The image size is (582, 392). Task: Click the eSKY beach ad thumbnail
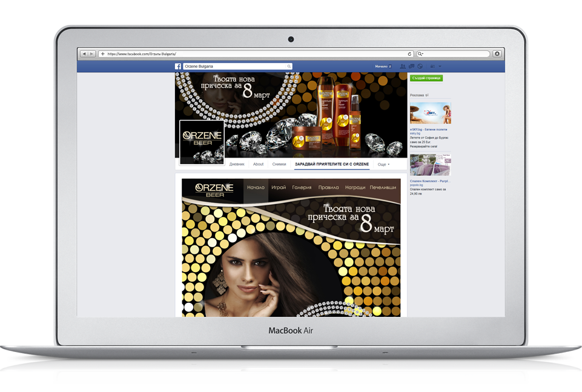[x=431, y=113]
